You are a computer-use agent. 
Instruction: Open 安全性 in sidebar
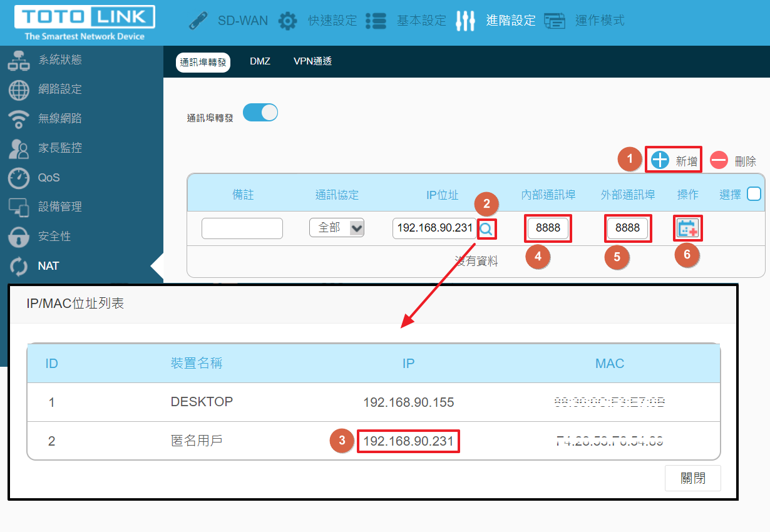(54, 236)
